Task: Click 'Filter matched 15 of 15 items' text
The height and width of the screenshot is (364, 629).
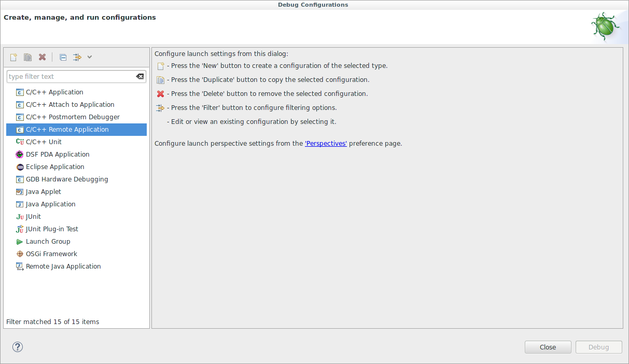Action: point(52,322)
